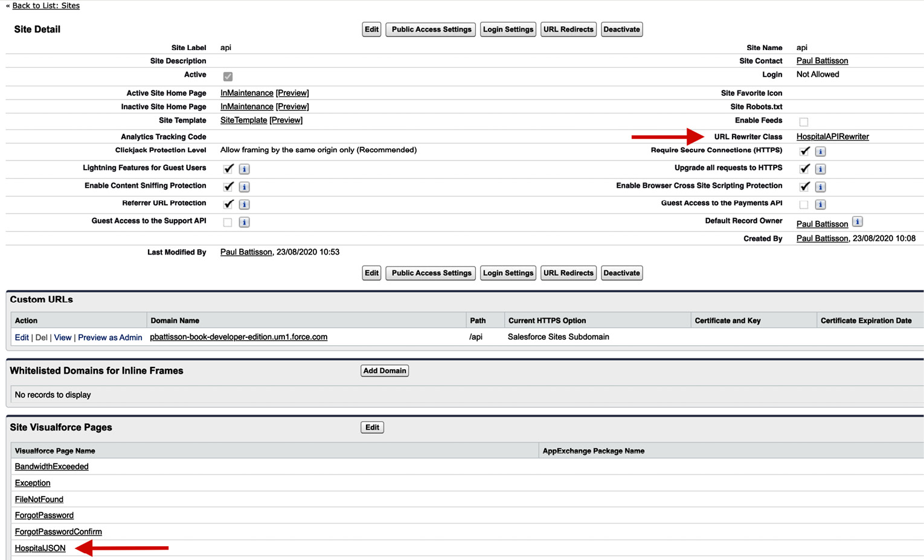This screenshot has width=924, height=560.
Task: Click View action in Custom URLs row
Action: click(x=63, y=337)
